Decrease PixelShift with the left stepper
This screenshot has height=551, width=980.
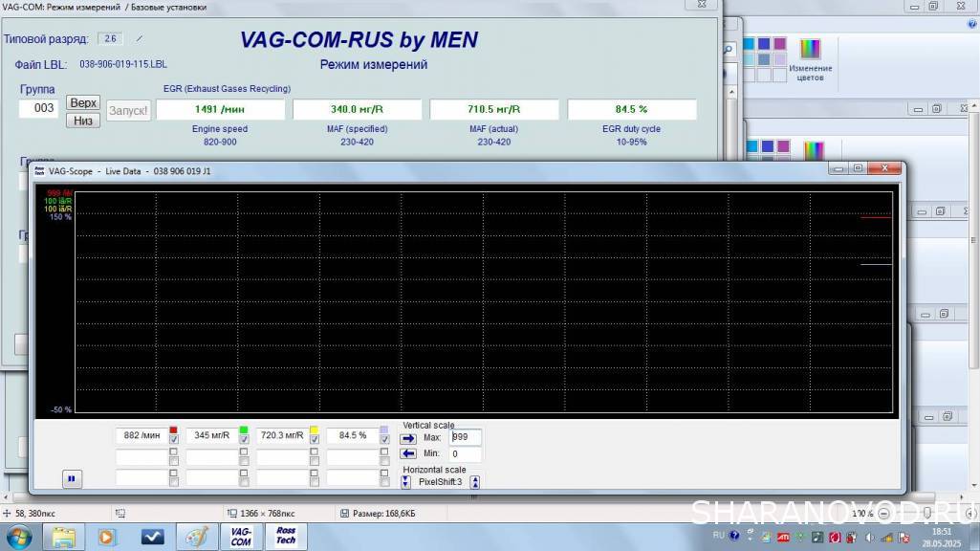(x=405, y=481)
